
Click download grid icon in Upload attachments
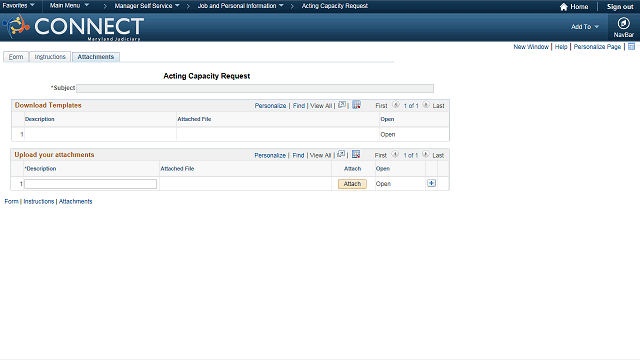pyautogui.click(x=356, y=154)
